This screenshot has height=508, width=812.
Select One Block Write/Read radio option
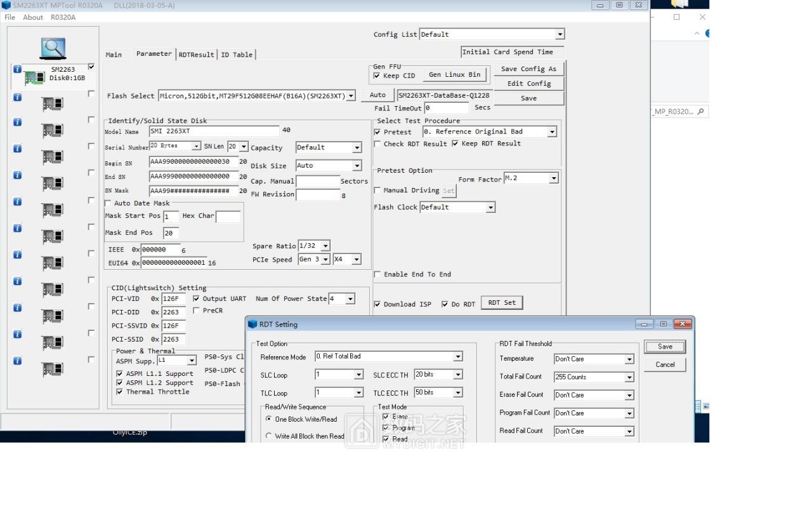pos(269,419)
